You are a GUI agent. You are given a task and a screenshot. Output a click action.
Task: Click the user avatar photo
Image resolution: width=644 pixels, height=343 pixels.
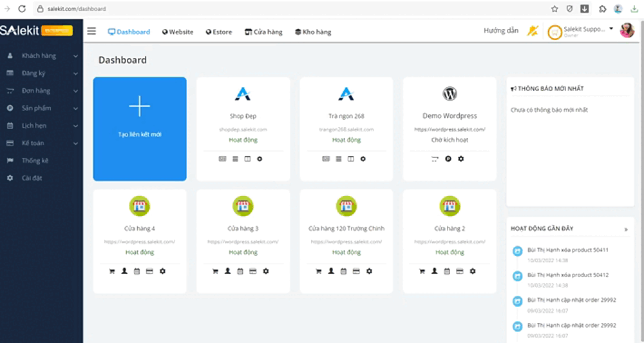pyautogui.click(x=627, y=30)
